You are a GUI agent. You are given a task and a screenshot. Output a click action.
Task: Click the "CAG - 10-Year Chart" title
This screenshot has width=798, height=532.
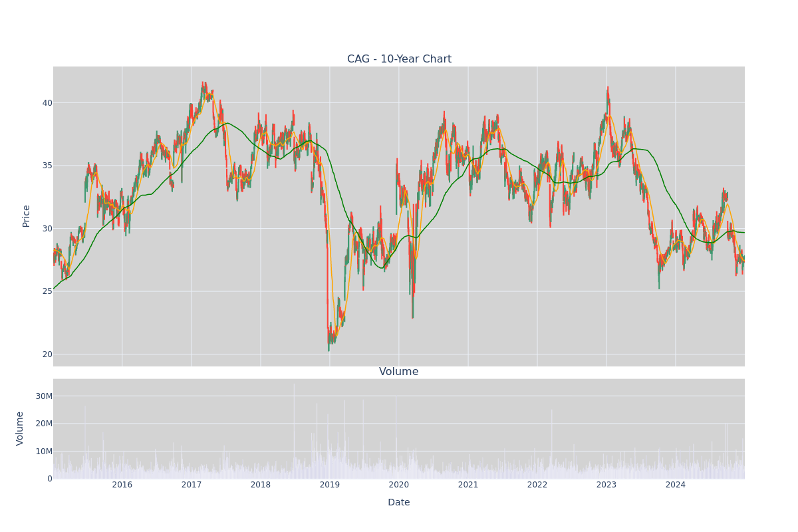399,59
